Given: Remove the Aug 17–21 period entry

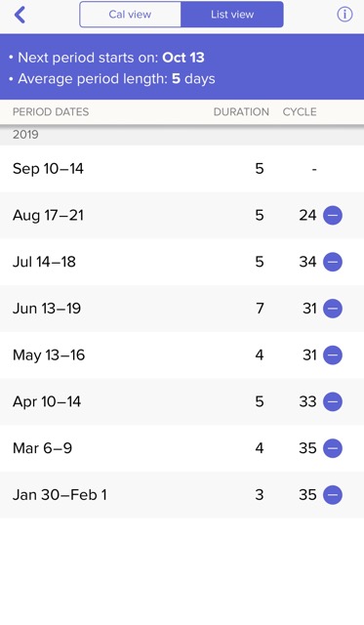Looking at the screenshot, I should 333,215.
